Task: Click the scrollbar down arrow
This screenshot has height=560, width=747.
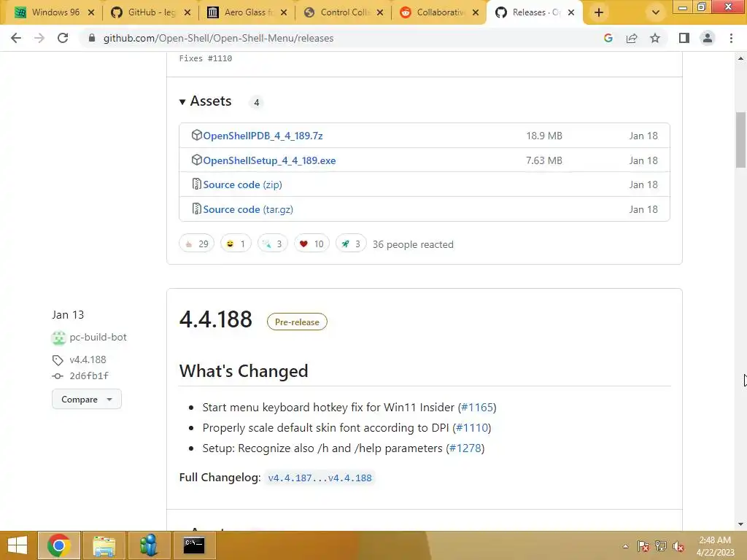Action: pyautogui.click(x=740, y=524)
